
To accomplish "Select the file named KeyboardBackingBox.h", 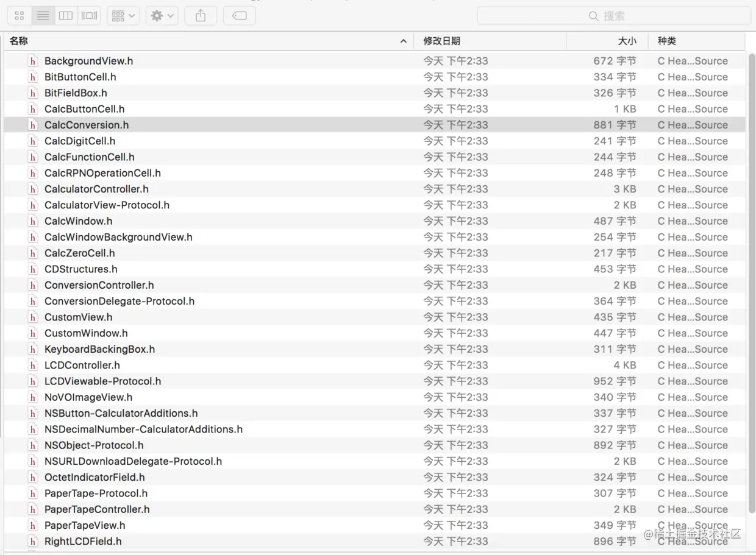I will 99,349.
